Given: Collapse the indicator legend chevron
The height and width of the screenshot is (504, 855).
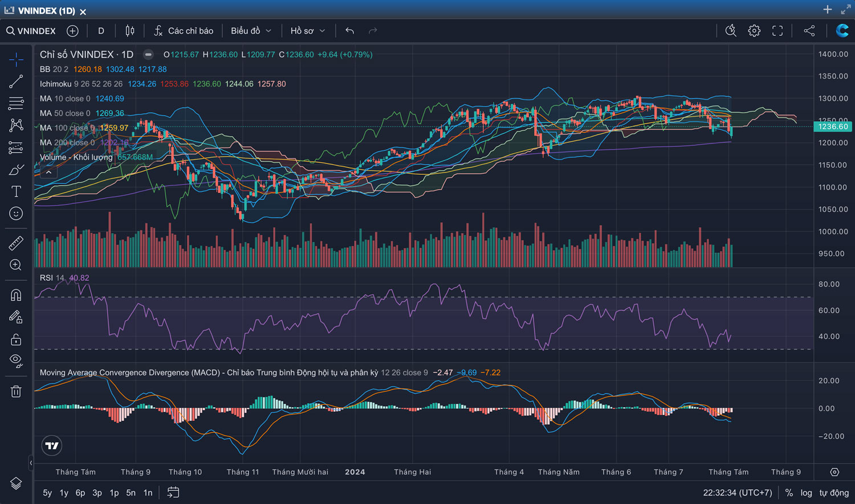Looking at the screenshot, I should [x=48, y=172].
